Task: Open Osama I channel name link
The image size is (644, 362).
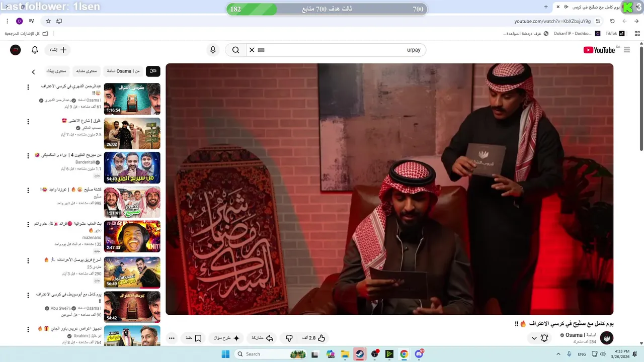Action: (581, 335)
